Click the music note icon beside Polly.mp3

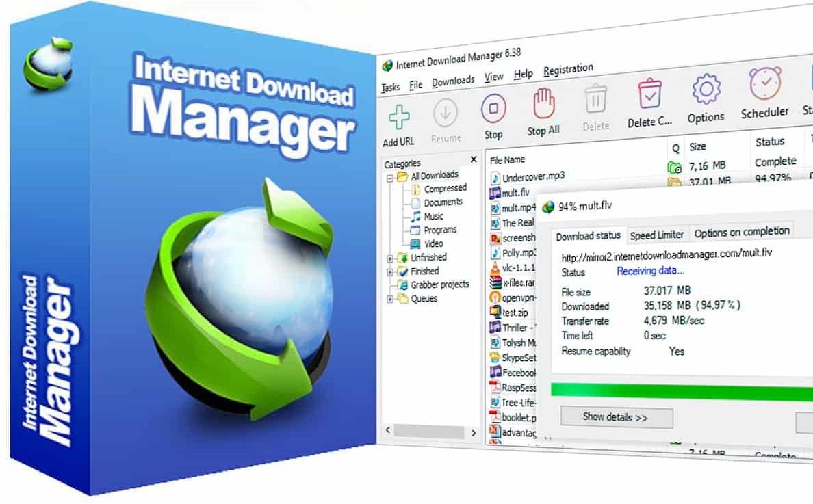[x=495, y=253]
